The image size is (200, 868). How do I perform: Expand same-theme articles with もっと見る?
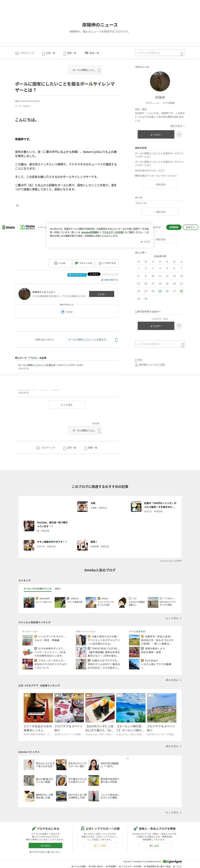67,405
